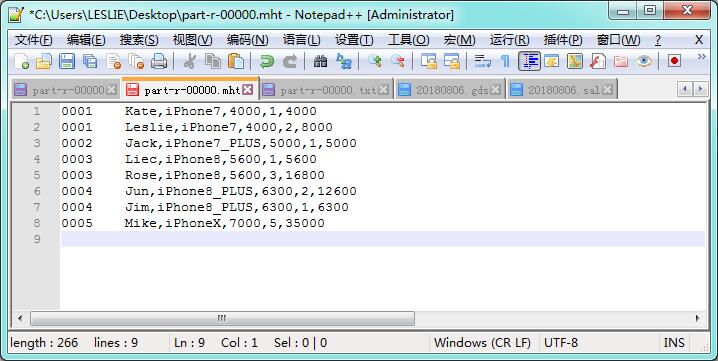Open the 宏(M) menu
Viewport: 718px width, 361px height.
tap(459, 40)
